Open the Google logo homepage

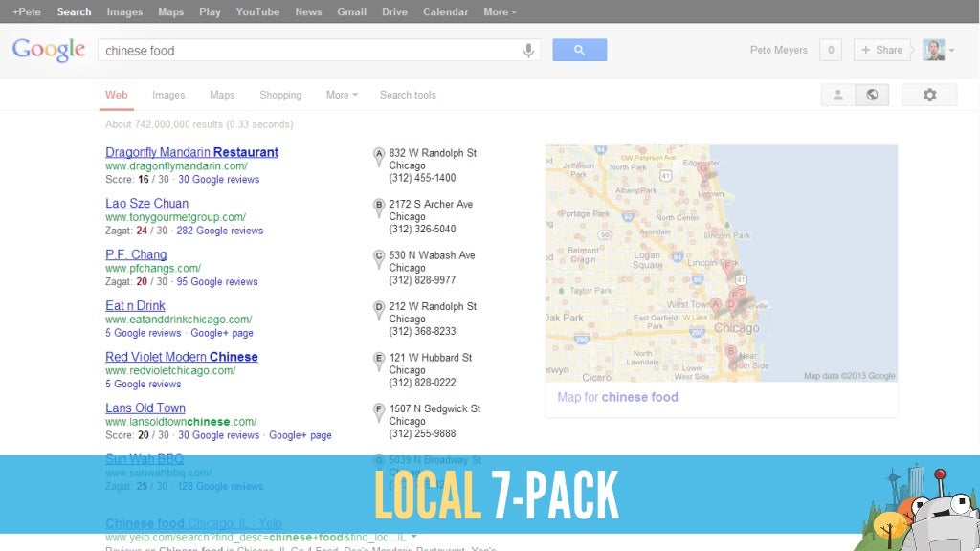(x=48, y=50)
